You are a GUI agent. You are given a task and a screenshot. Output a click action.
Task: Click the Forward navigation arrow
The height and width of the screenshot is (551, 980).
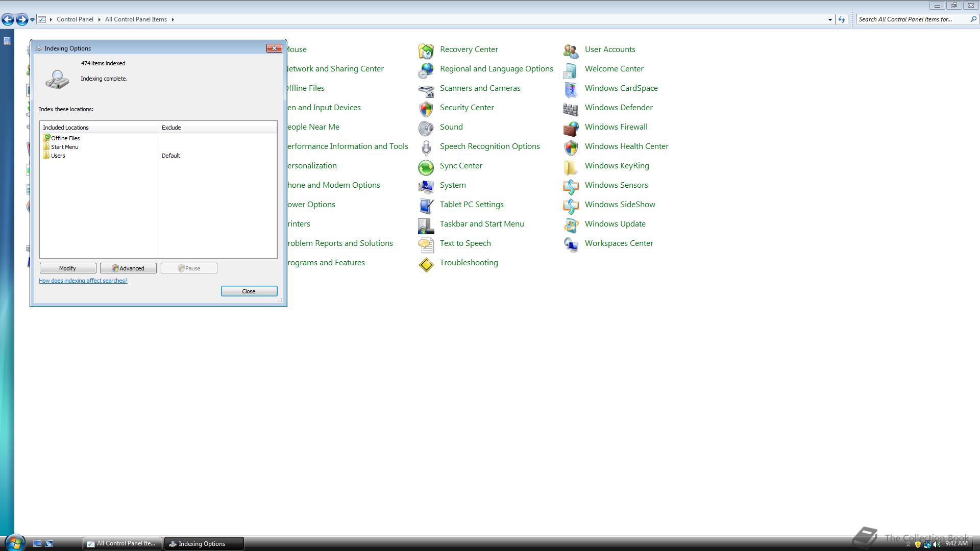pos(22,19)
